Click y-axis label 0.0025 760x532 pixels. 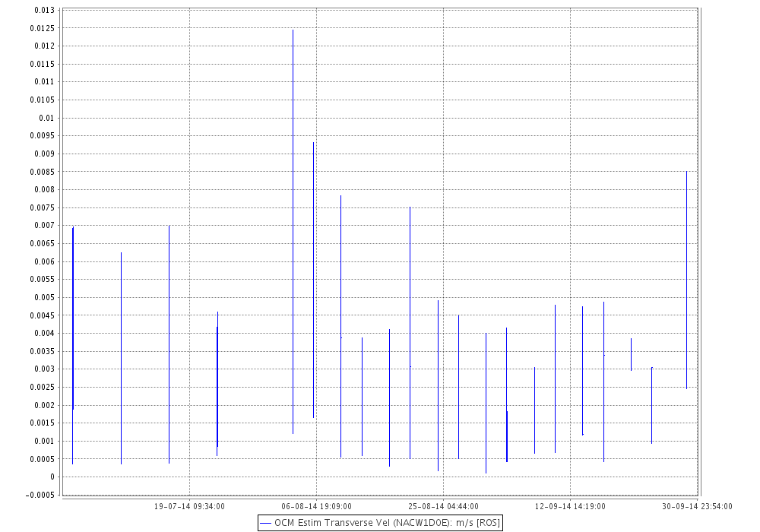point(42,387)
